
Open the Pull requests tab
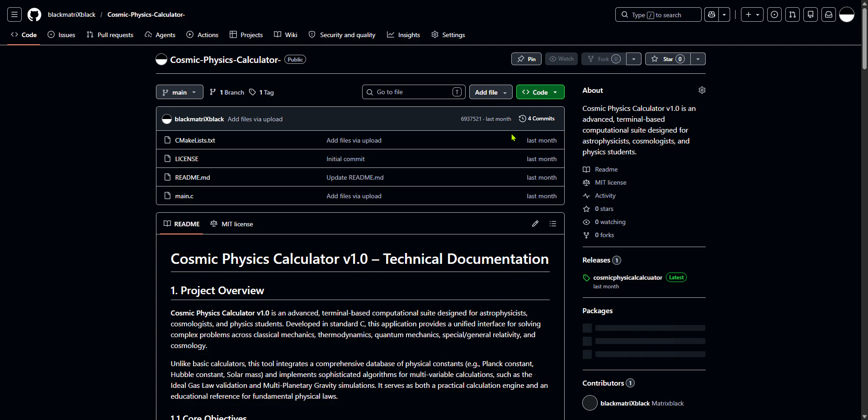(110, 35)
